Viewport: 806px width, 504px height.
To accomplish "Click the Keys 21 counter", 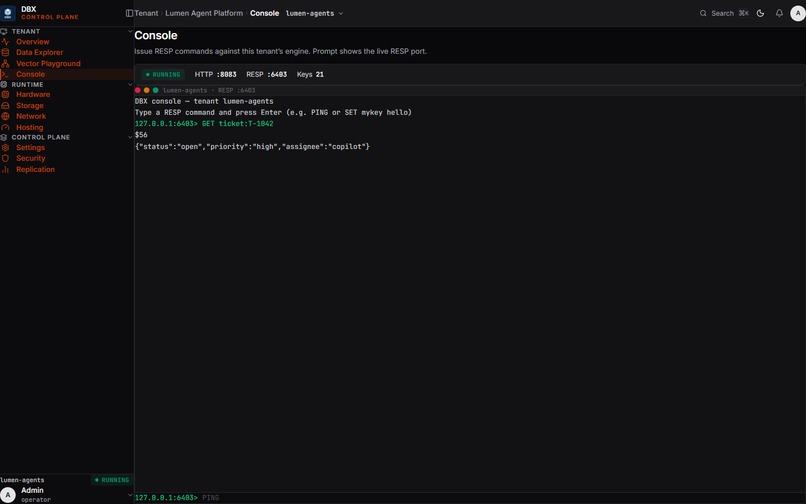I will click(x=310, y=75).
